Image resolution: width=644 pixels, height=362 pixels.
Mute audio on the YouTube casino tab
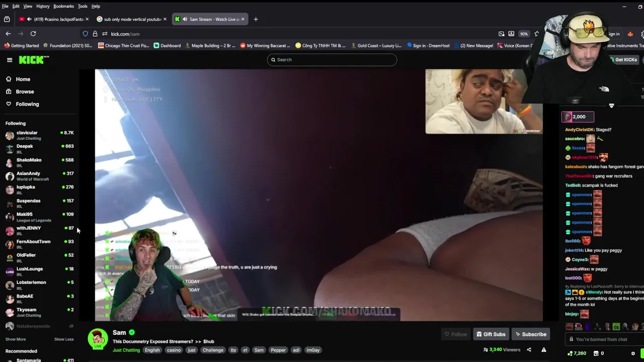point(29,19)
